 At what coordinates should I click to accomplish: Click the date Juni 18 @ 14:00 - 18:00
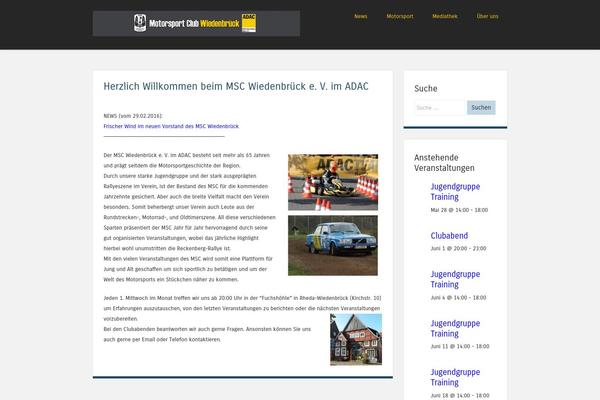pos(460,395)
